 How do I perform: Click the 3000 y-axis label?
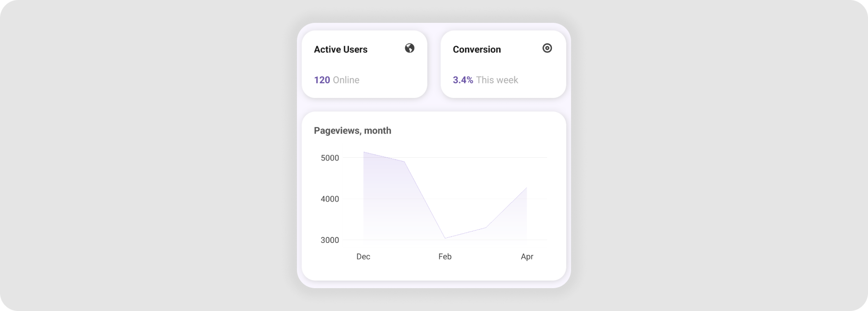[x=330, y=240]
